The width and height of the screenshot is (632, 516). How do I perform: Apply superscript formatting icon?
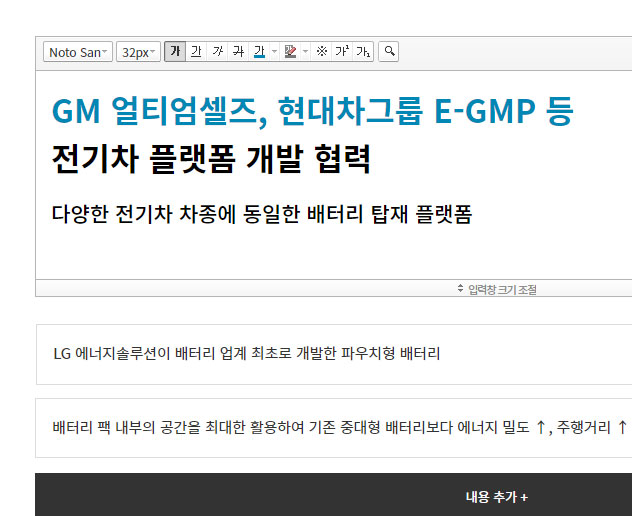point(342,52)
